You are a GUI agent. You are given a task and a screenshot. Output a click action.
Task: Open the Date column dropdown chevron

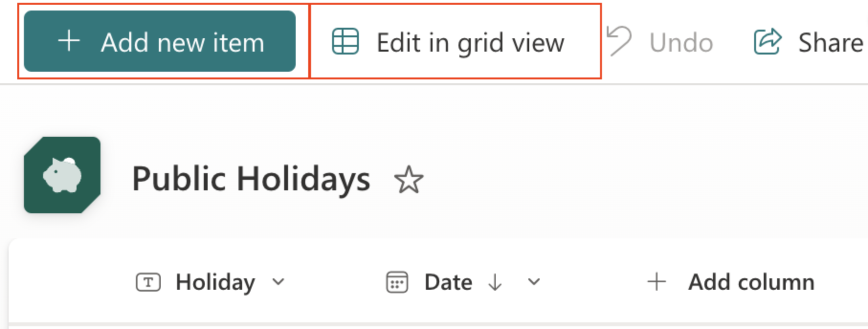point(534,282)
